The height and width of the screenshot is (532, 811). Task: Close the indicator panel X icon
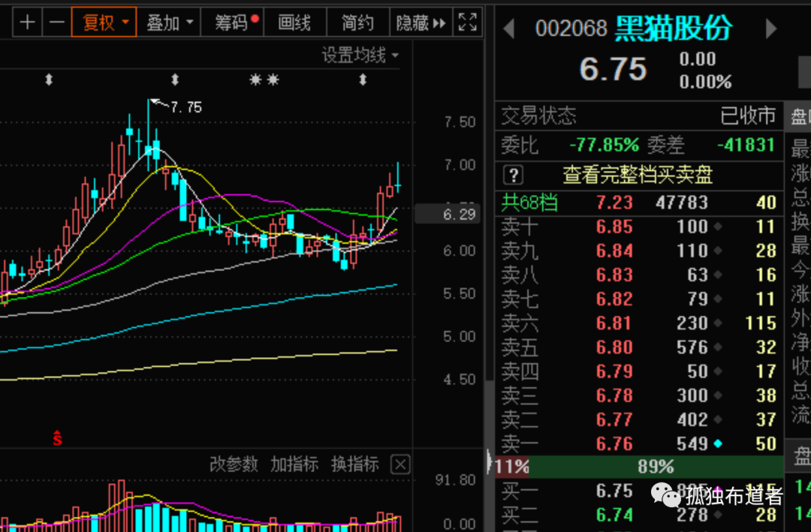coord(399,464)
